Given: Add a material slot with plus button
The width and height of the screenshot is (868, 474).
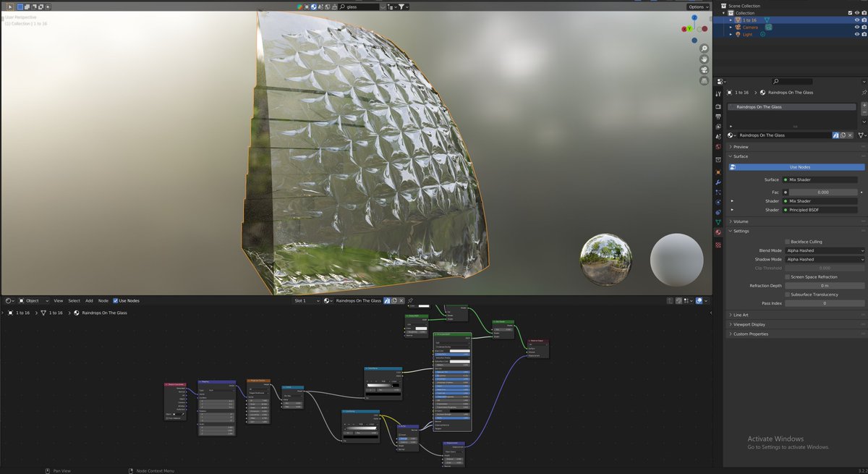Looking at the screenshot, I should 864,106.
